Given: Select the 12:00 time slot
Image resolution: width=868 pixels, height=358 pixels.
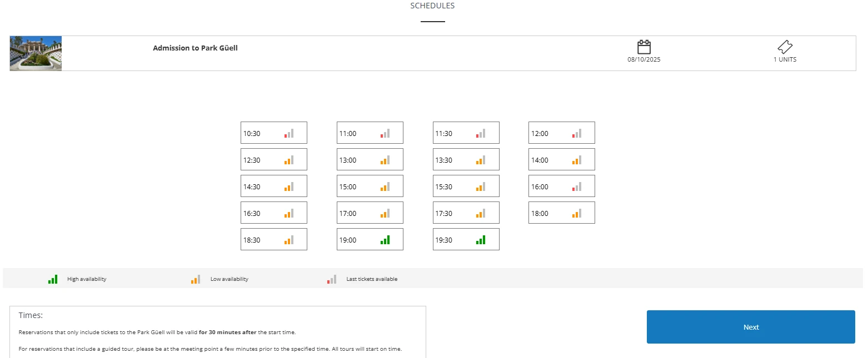Looking at the screenshot, I should click(561, 133).
